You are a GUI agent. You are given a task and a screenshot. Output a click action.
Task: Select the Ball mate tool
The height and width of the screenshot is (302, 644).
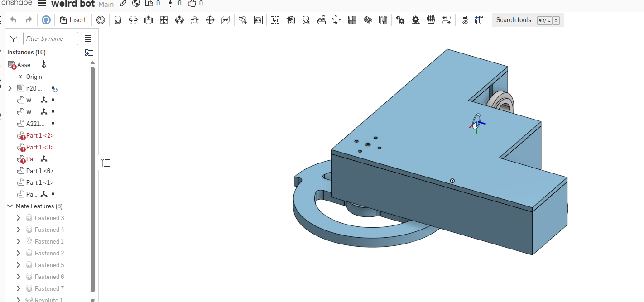point(210,20)
